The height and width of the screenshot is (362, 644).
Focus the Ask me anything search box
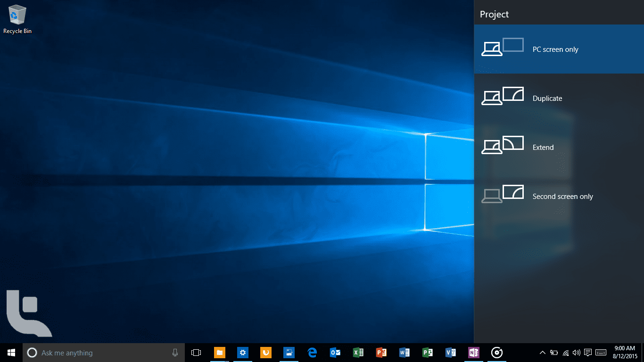(x=104, y=353)
